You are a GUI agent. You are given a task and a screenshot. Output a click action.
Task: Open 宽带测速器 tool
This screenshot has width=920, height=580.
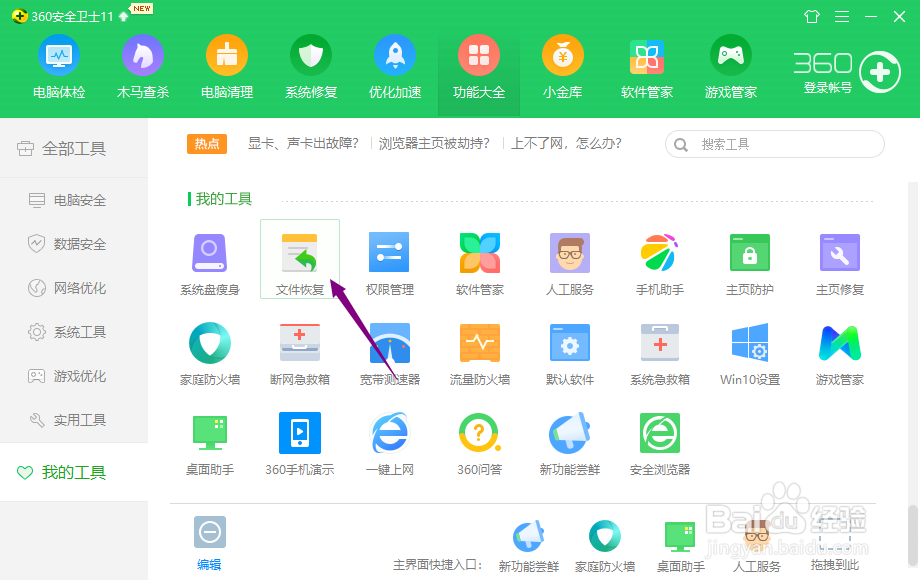tap(390, 354)
